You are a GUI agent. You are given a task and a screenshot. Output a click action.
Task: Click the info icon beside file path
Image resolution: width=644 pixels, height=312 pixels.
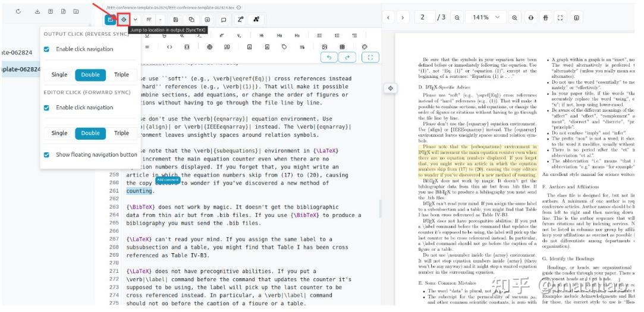(238, 7)
